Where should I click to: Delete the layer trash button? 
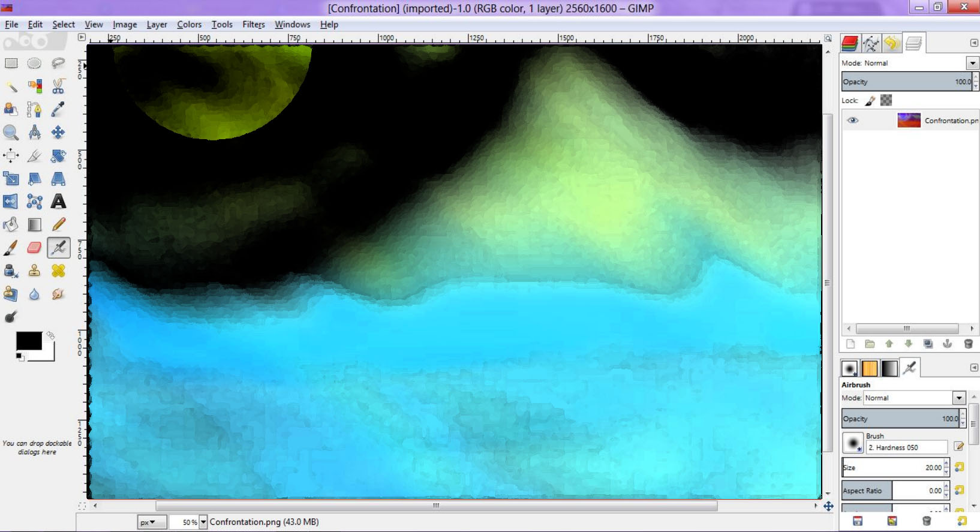point(967,344)
